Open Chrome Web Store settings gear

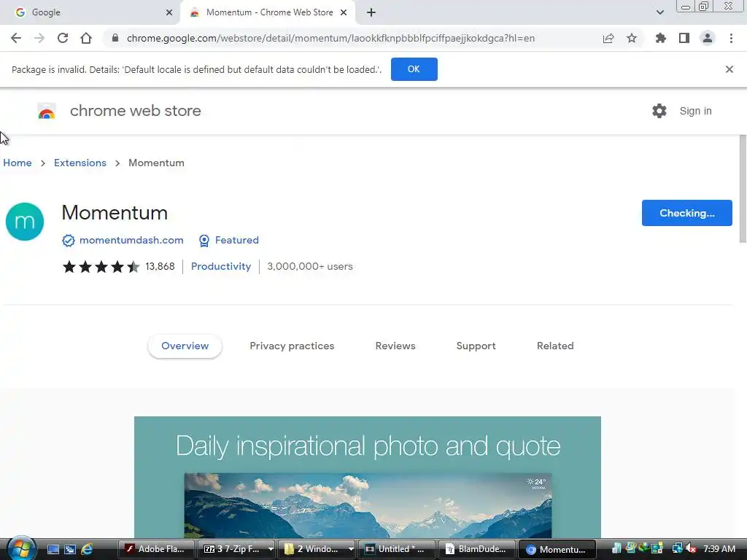[x=659, y=111]
